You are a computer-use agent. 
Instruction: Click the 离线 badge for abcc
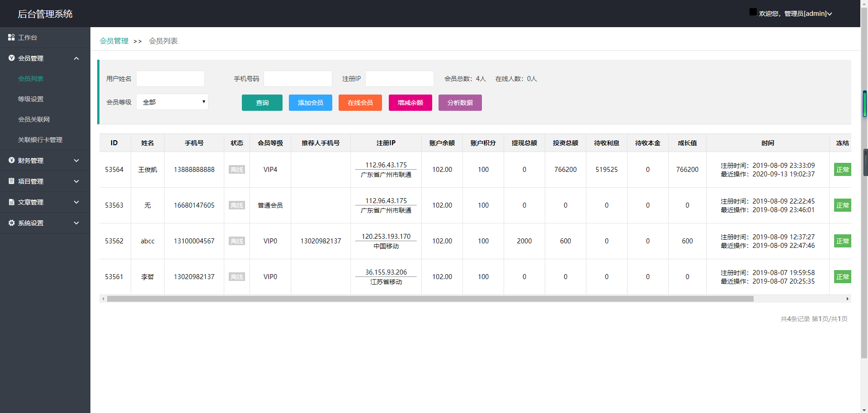pyautogui.click(x=237, y=241)
